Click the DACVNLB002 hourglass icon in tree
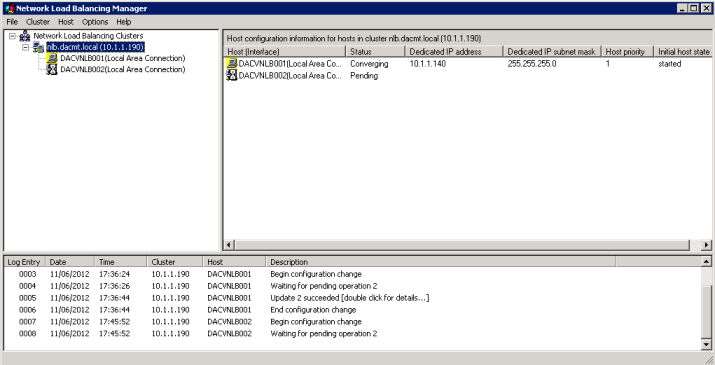715x365 pixels. (52, 70)
